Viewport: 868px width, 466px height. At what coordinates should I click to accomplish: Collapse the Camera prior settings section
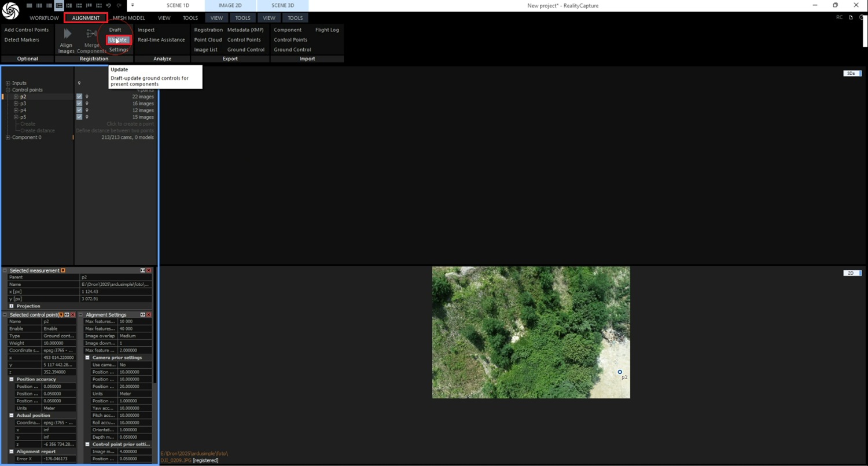[x=87, y=358]
